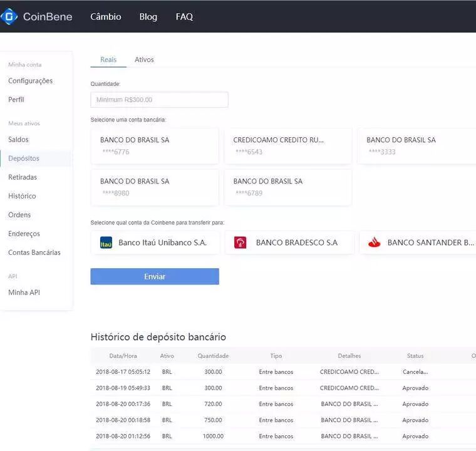This screenshot has height=451, width=476.
Task: Select Banco do Brasil account ending 8980
Action: 155,187
